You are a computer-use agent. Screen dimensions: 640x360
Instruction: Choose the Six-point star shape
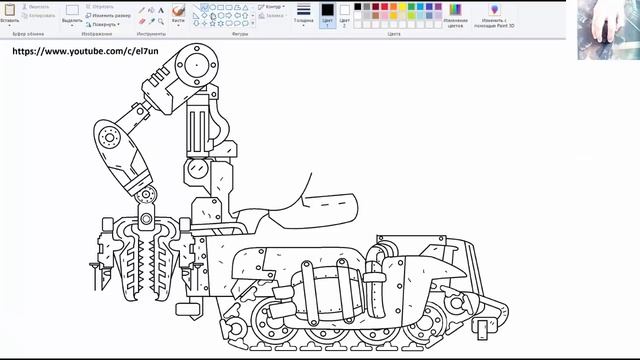[221, 23]
